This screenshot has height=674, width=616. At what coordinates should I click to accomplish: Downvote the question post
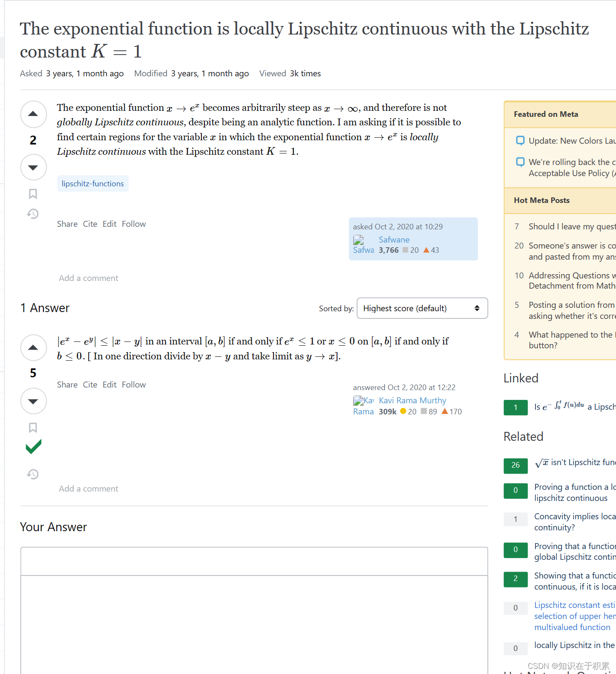tap(33, 167)
